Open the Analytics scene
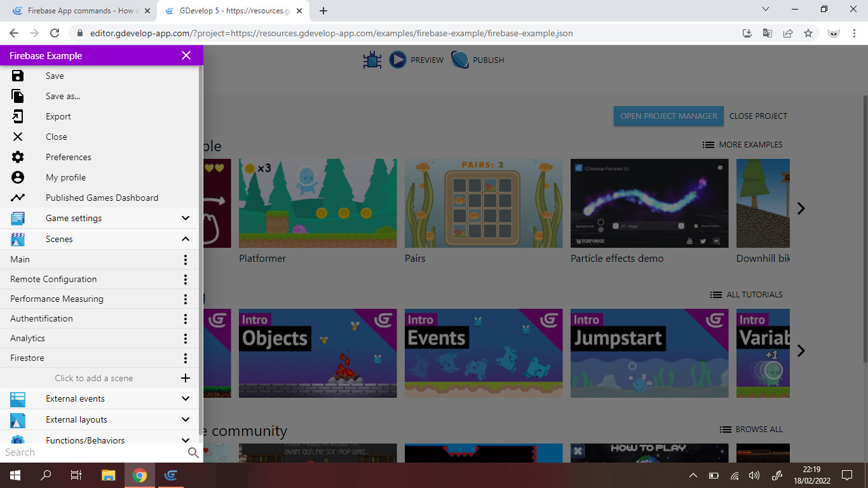 click(27, 338)
